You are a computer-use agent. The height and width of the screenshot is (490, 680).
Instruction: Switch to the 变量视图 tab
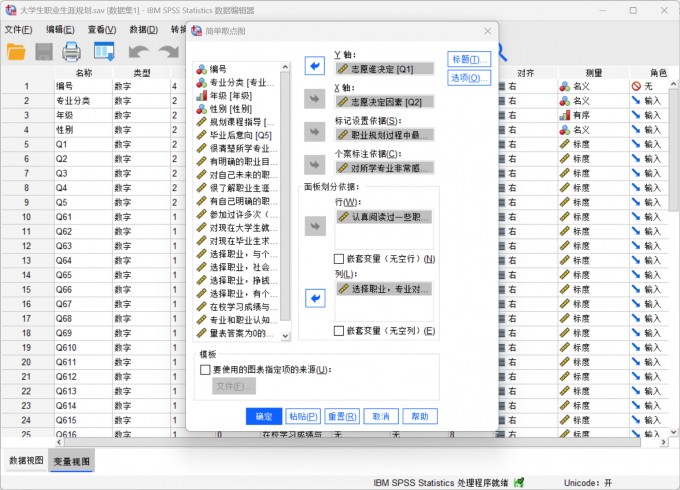(x=72, y=461)
